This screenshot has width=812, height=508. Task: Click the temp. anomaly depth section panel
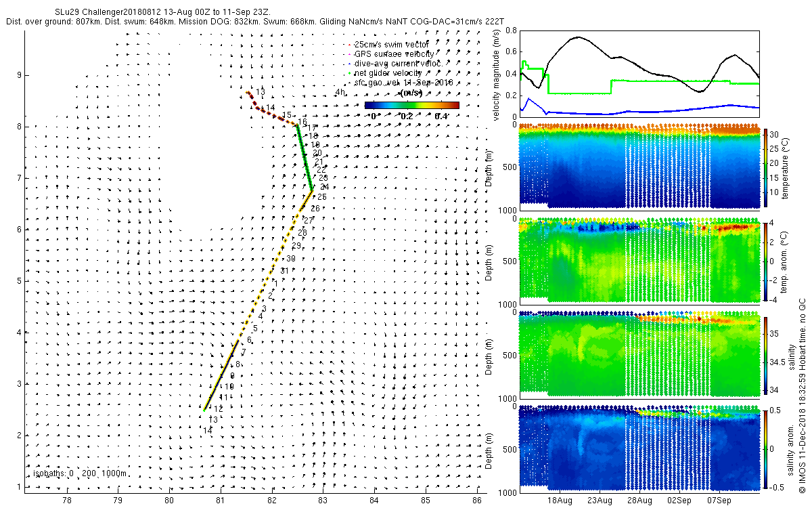click(x=639, y=259)
